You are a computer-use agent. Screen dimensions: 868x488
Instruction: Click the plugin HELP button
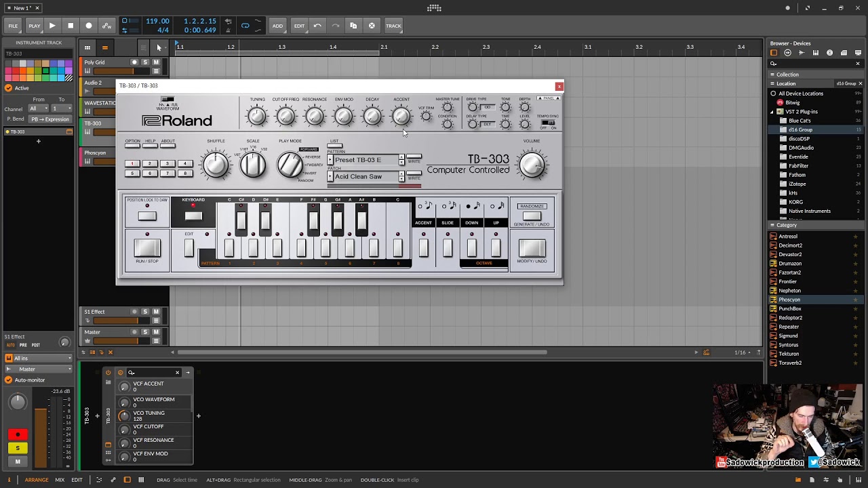[x=150, y=144]
